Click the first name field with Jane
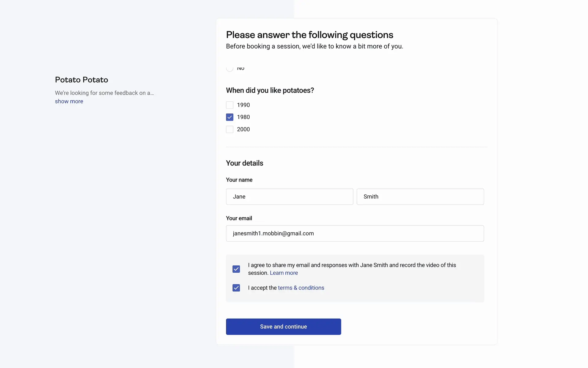This screenshot has height=368, width=588. [x=289, y=197]
